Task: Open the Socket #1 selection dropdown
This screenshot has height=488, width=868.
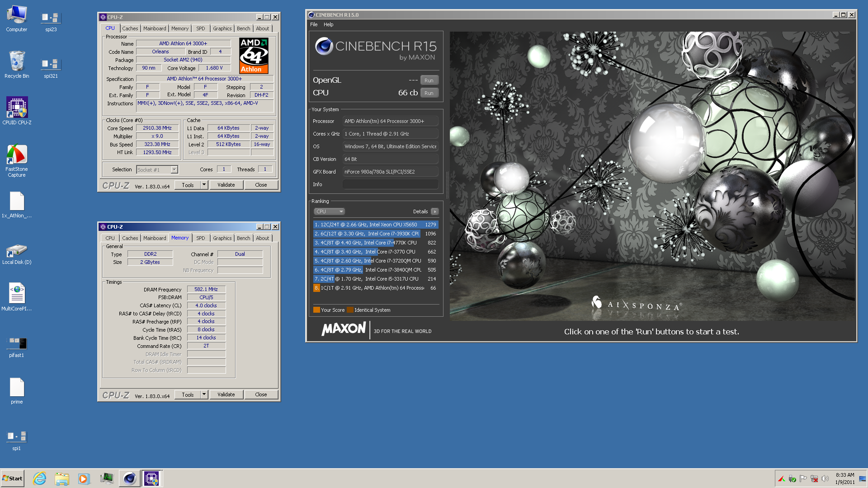Action: tap(157, 170)
